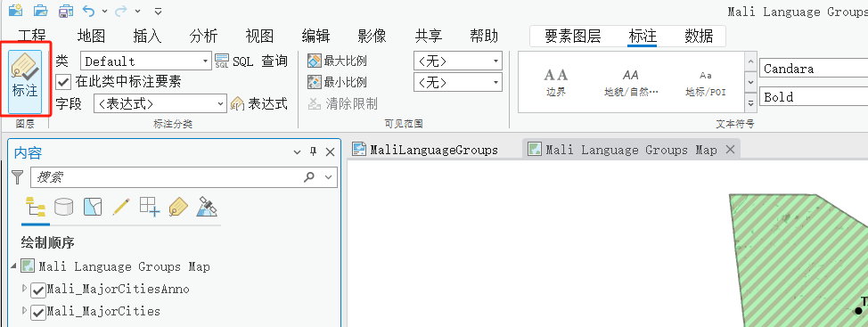Click 清除限制 button
The width and height of the screenshot is (868, 327).
click(x=343, y=103)
